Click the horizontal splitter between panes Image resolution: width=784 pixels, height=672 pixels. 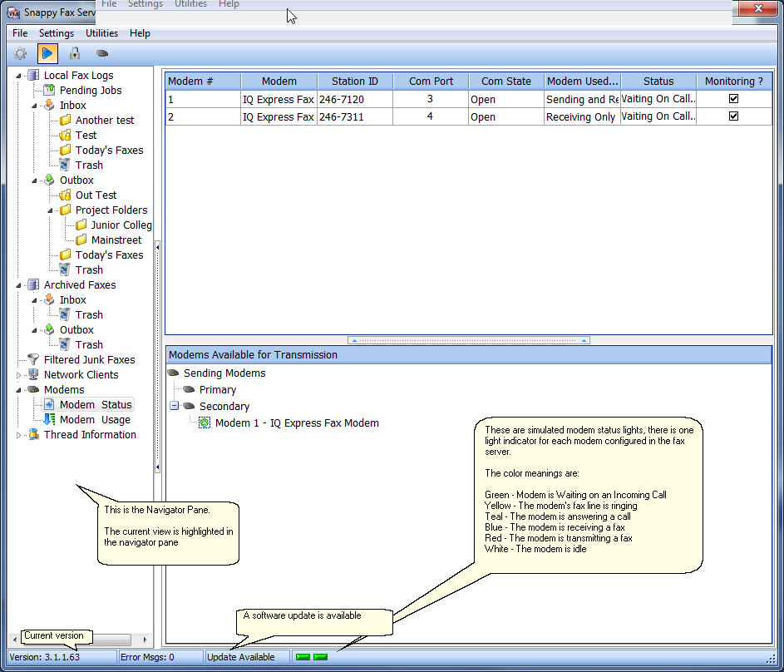coord(469,340)
